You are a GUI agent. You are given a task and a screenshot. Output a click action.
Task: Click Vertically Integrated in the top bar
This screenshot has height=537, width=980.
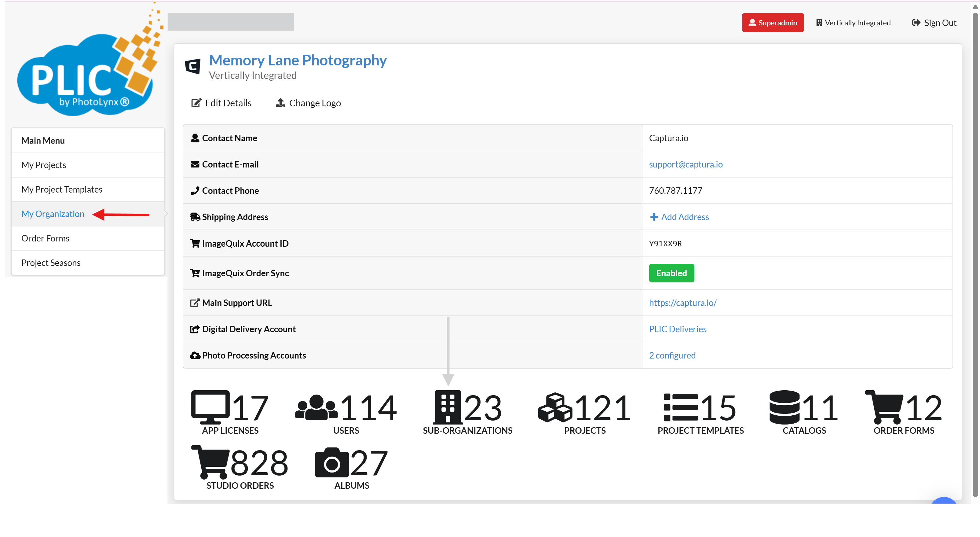[x=853, y=22]
